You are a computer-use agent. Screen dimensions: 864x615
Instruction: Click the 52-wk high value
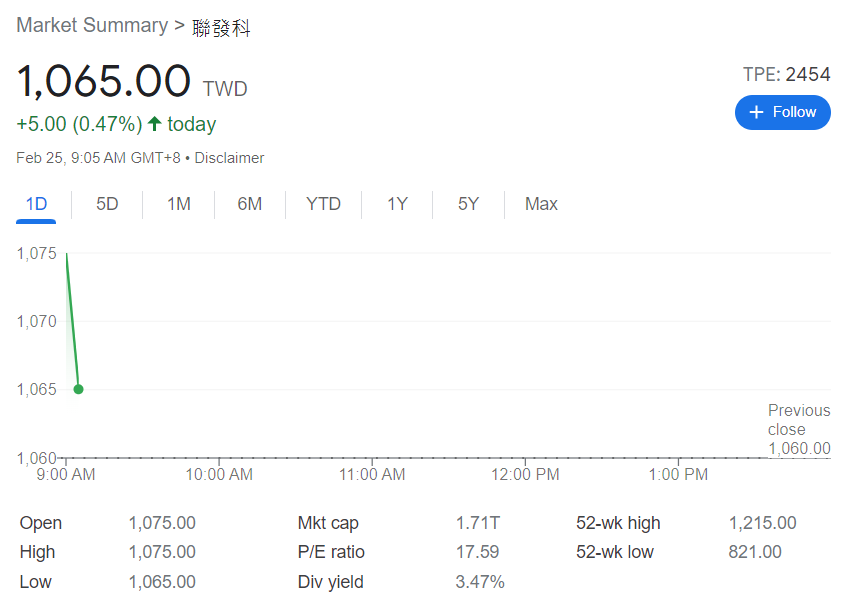(x=762, y=523)
